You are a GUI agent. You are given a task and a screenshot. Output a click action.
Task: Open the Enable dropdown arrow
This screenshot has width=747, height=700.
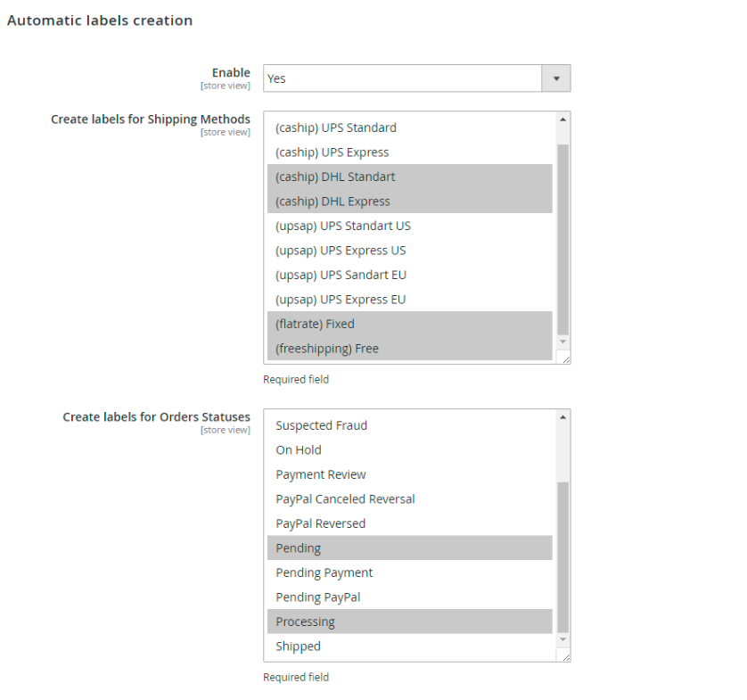[x=556, y=78]
